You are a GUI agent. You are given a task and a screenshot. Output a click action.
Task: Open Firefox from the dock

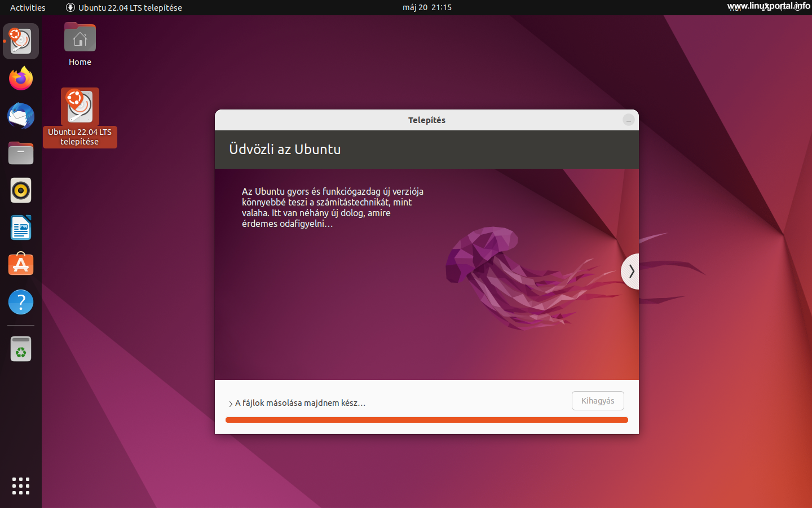click(x=20, y=78)
